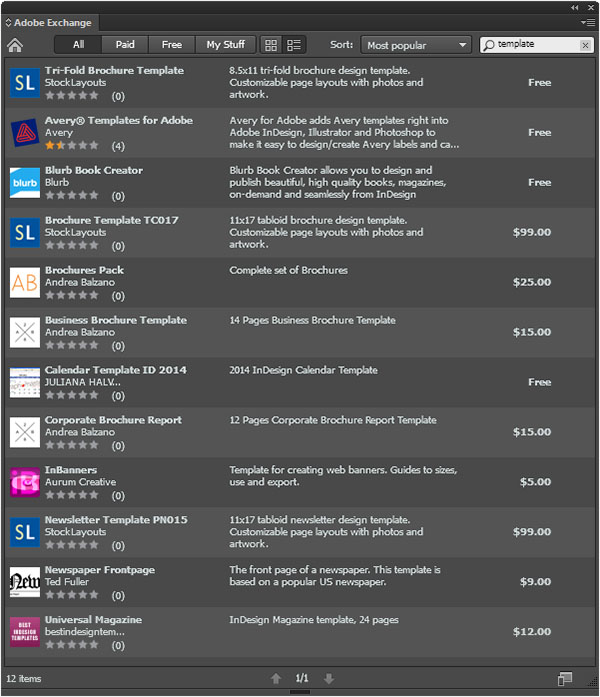Open Brochure Template TC017 title
600x697 pixels.
[112, 220]
